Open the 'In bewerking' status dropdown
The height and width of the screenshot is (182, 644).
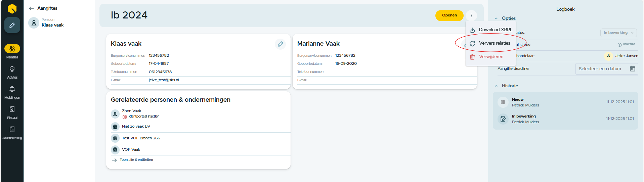(618, 33)
